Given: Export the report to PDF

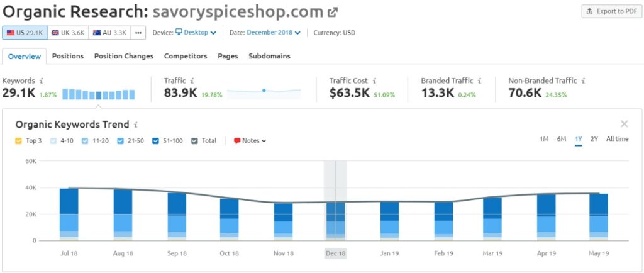Looking at the screenshot, I should 611,11.
